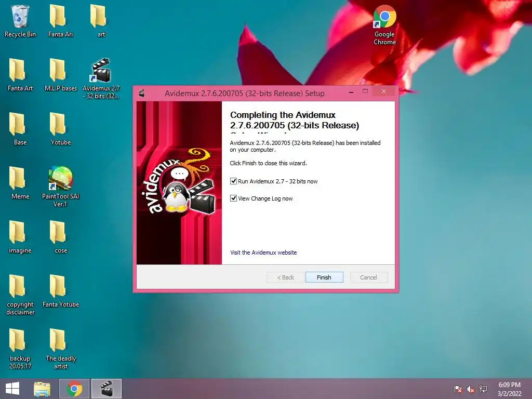Select the M.L.P bases folder
Screen dimensions: 532x399
tap(60, 75)
